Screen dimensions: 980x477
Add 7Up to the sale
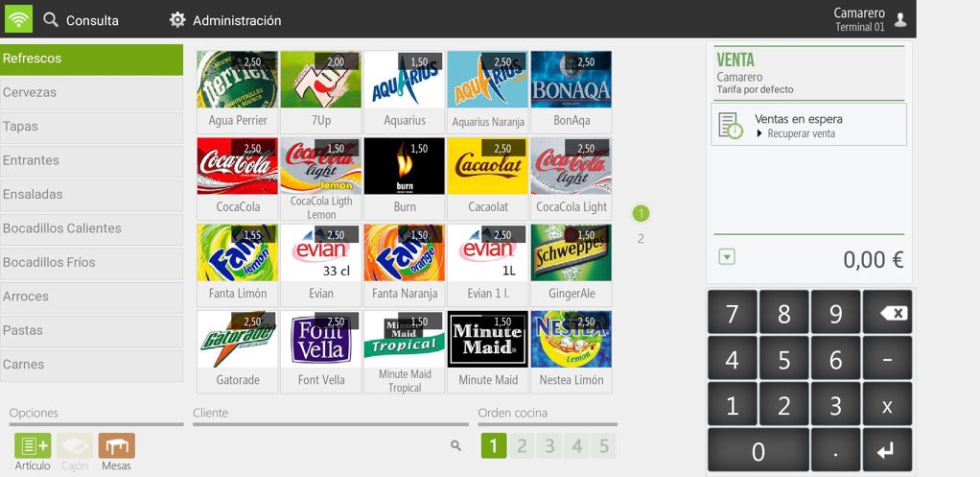(x=320, y=92)
